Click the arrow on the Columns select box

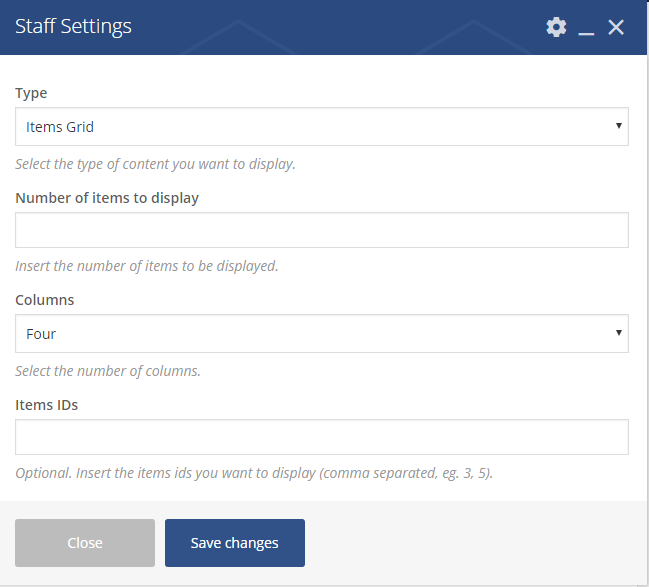pos(619,333)
